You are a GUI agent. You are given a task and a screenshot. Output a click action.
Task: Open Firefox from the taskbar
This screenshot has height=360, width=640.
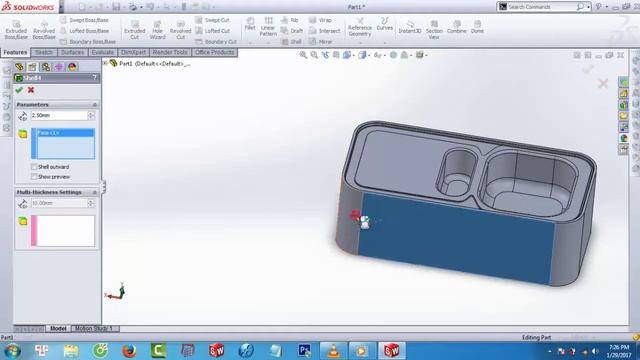click(x=129, y=351)
